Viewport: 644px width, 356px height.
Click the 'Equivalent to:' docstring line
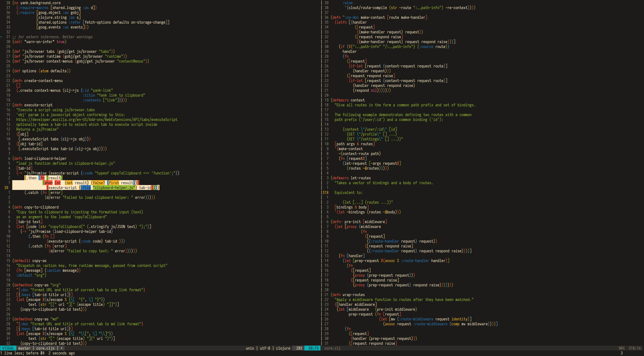pos(349,193)
